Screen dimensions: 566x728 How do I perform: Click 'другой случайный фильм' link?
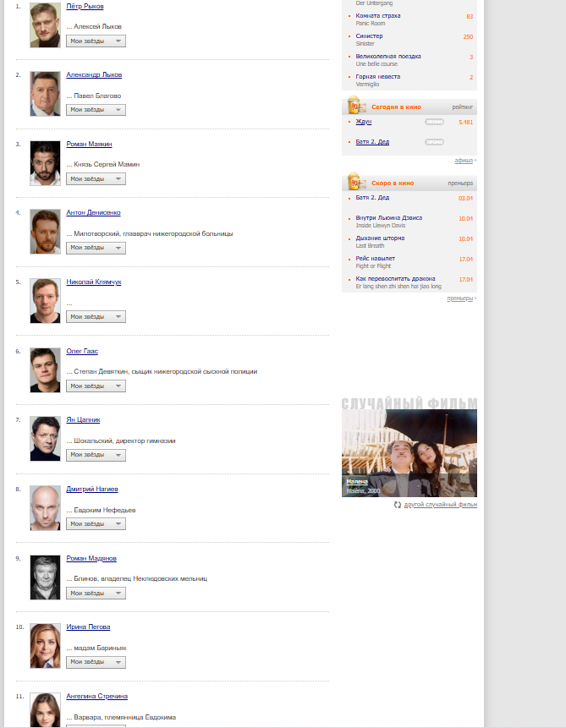441,505
